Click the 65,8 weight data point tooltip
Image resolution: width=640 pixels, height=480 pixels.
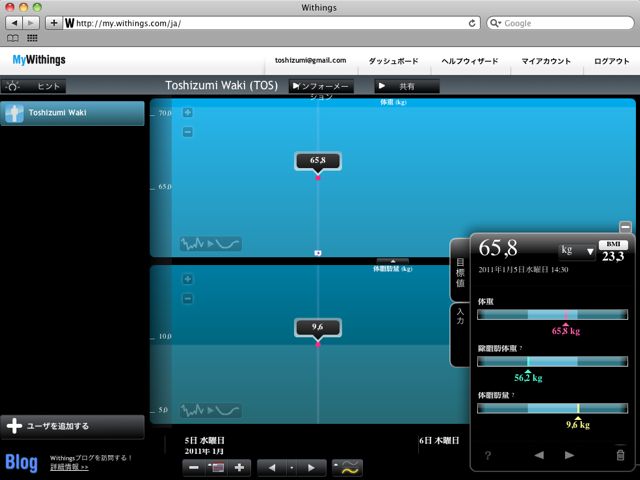coord(318,161)
